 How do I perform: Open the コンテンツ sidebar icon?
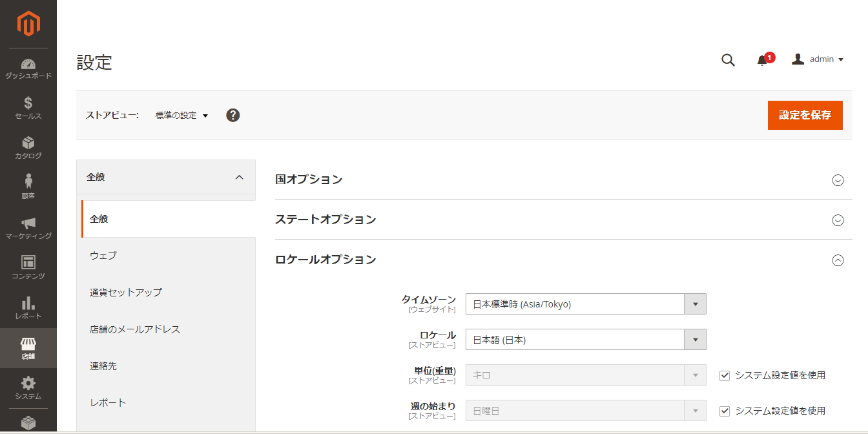[x=28, y=265]
